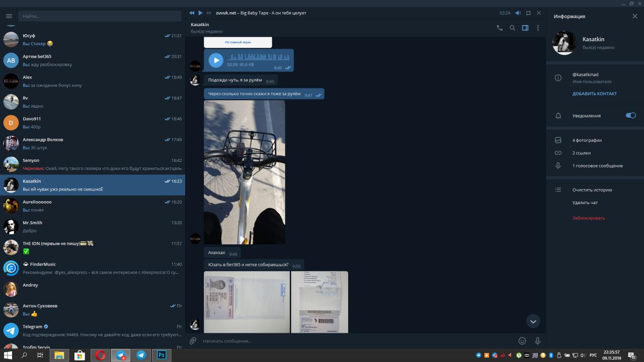
Task: Open the Semyon chat with draft
Action: (x=93, y=164)
